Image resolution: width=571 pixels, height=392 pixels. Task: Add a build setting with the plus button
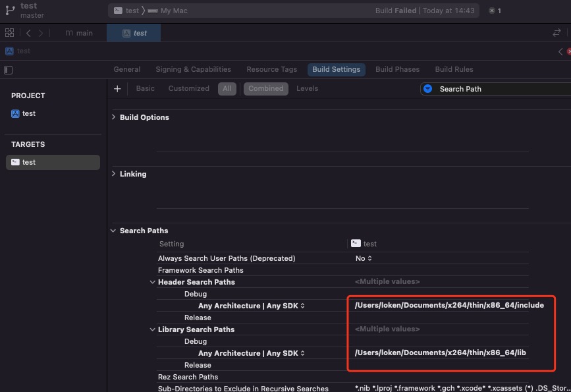click(117, 89)
